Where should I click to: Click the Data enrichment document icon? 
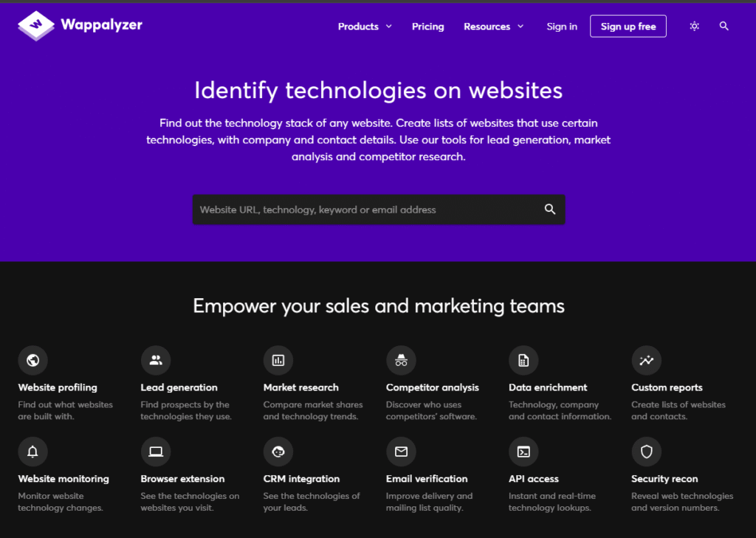(x=523, y=360)
